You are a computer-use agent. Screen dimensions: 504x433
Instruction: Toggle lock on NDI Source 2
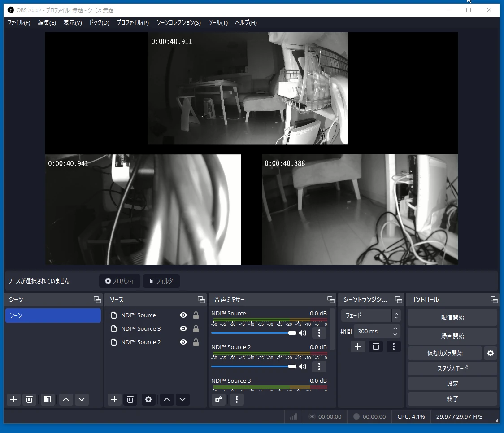tap(196, 342)
